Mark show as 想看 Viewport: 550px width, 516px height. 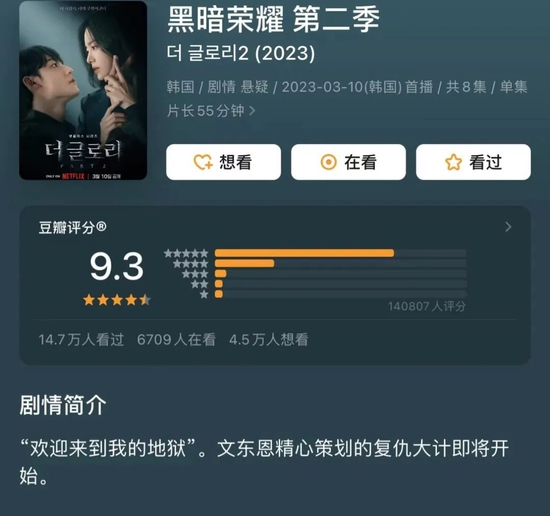point(223,162)
